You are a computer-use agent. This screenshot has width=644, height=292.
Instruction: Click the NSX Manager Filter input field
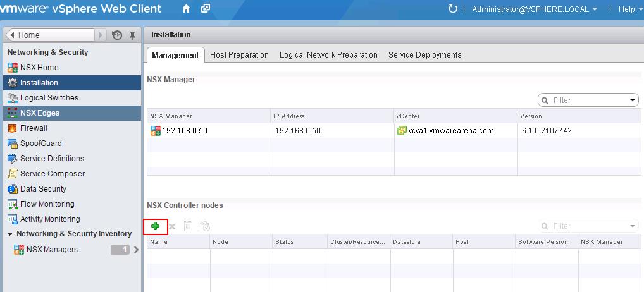(x=588, y=100)
